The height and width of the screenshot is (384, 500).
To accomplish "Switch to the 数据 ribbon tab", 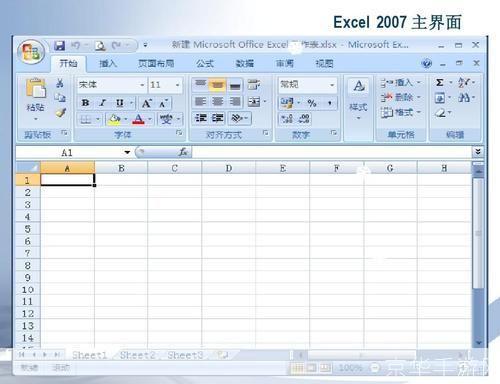I will pos(245,63).
